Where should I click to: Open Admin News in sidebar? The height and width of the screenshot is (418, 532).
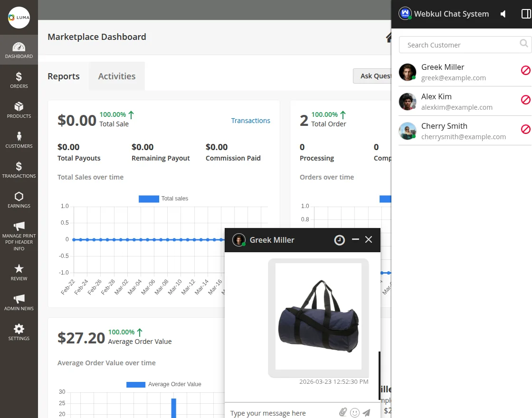(x=19, y=302)
